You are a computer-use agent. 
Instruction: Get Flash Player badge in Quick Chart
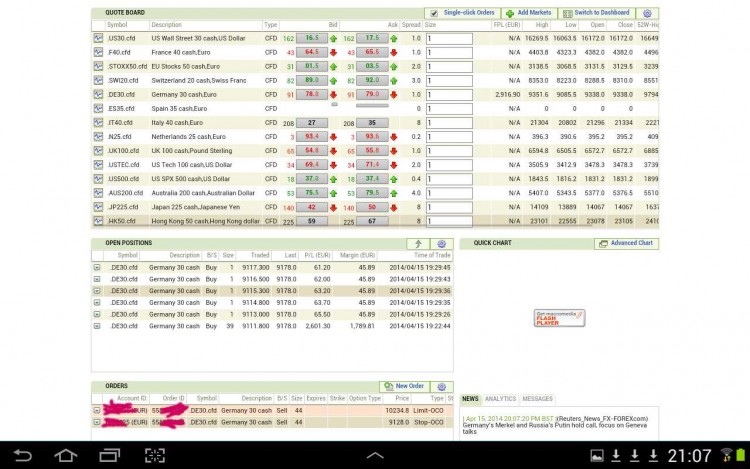(559, 318)
